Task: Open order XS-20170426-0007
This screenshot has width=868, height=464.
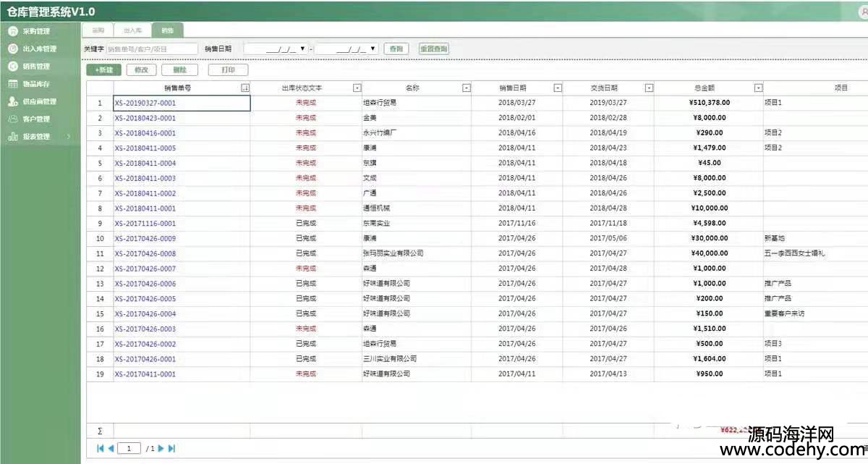Action: [x=145, y=269]
